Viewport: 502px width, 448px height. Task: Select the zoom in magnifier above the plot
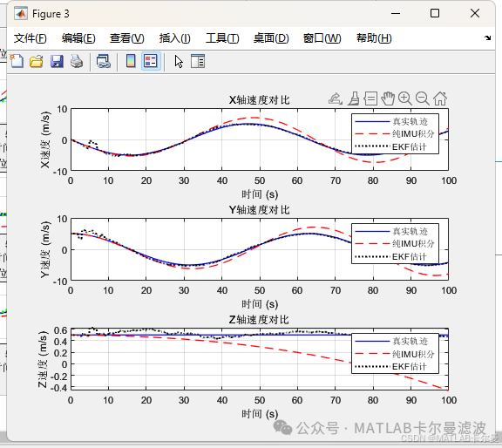pos(405,98)
